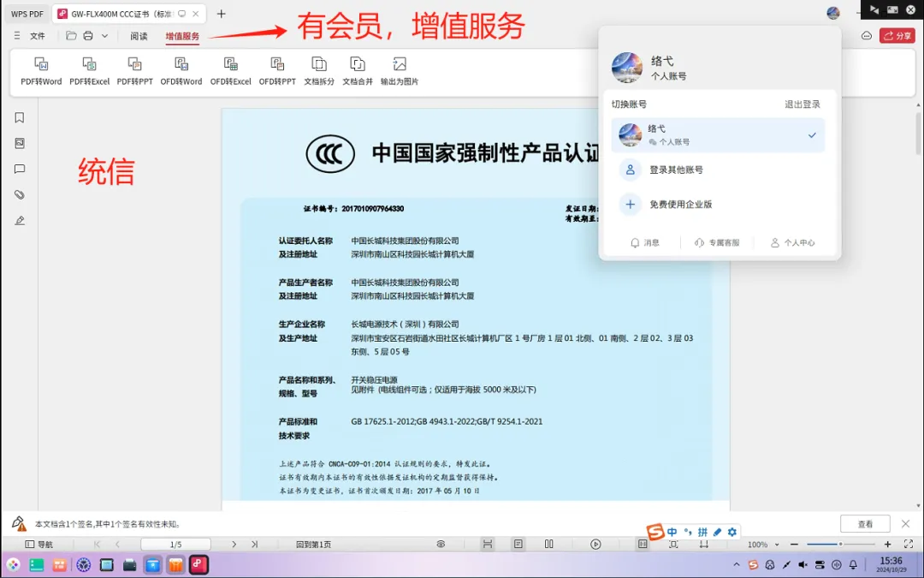Screen dimensions: 924x578
Task: Open the system launcher in taskbar
Action: [13, 565]
